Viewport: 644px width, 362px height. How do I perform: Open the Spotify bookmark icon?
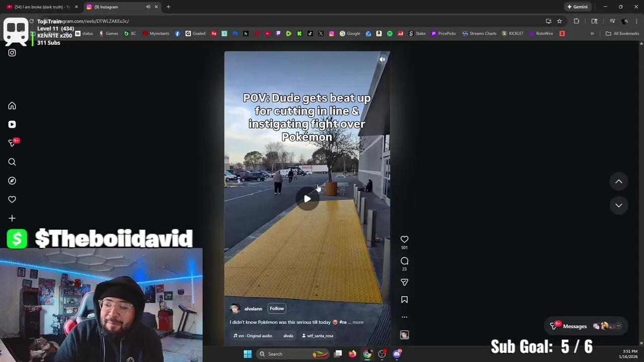tap(389, 34)
